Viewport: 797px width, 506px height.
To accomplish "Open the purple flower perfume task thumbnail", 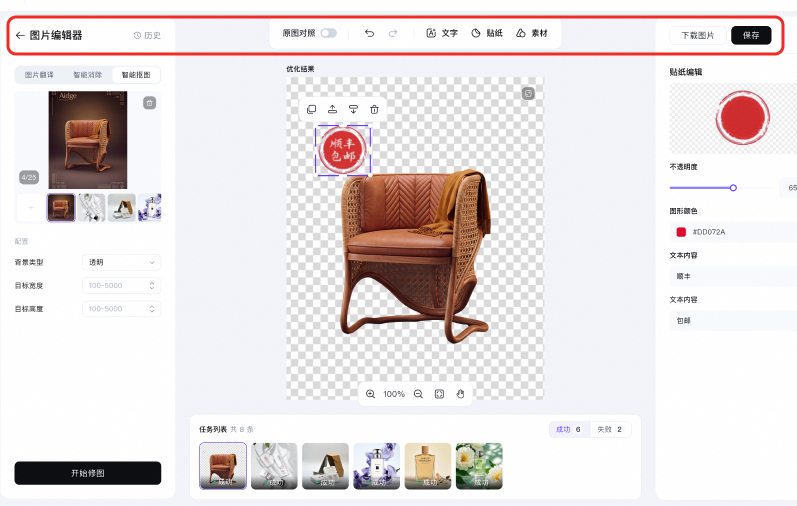I will [x=377, y=466].
